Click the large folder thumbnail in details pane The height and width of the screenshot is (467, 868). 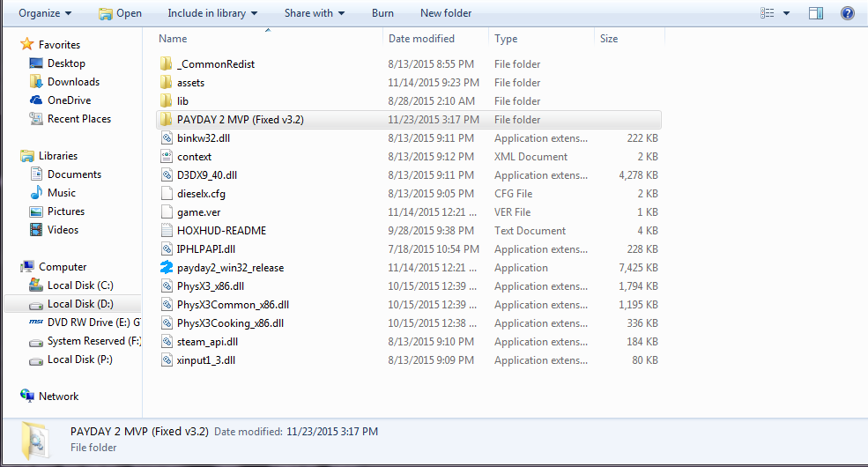tap(35, 440)
